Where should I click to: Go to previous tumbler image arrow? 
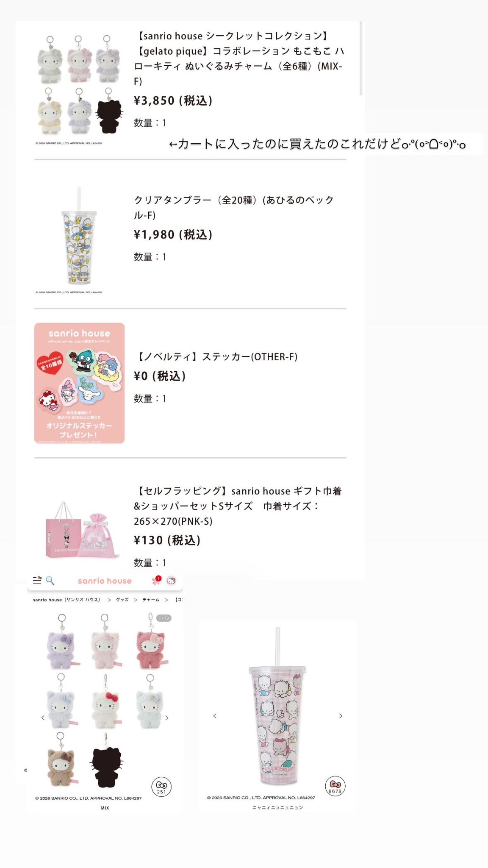pos(215,716)
